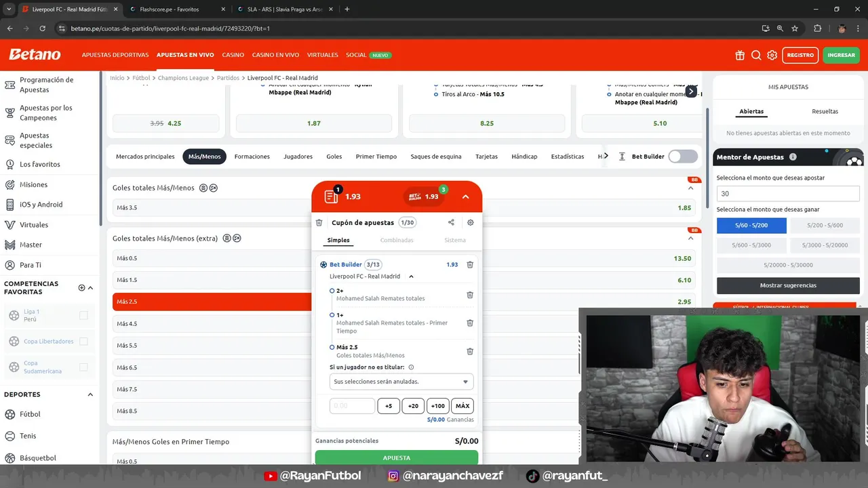Collapse the bet coupon panel chevron
The height and width of the screenshot is (488, 868).
[465, 197]
